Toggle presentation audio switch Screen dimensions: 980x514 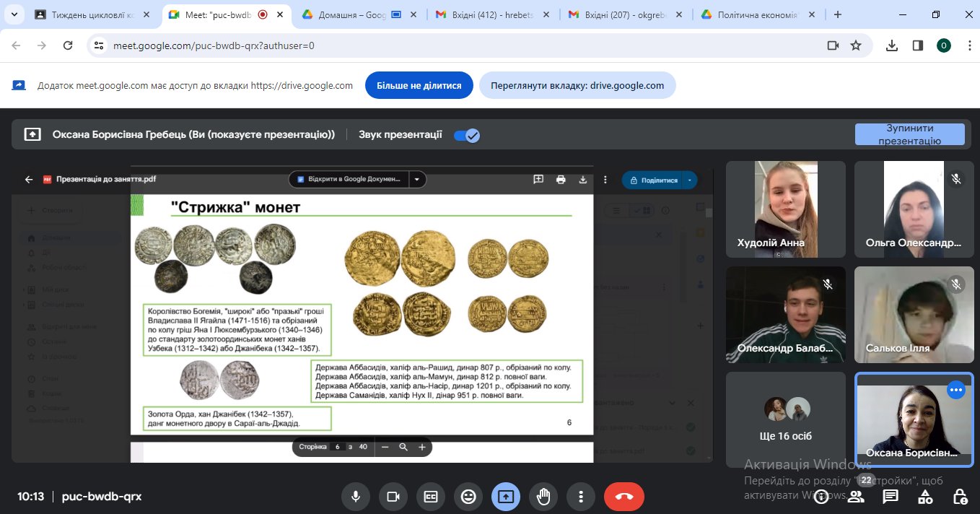(467, 135)
